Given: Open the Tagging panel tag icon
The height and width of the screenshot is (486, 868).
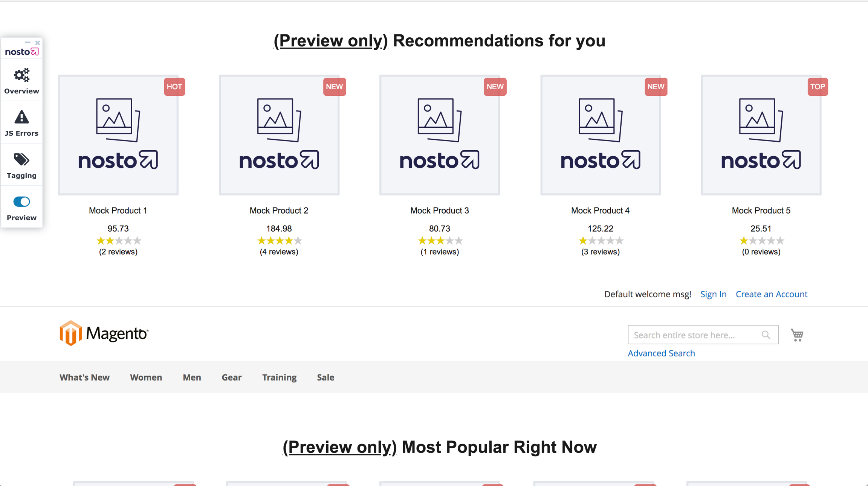Looking at the screenshot, I should pos(21,160).
